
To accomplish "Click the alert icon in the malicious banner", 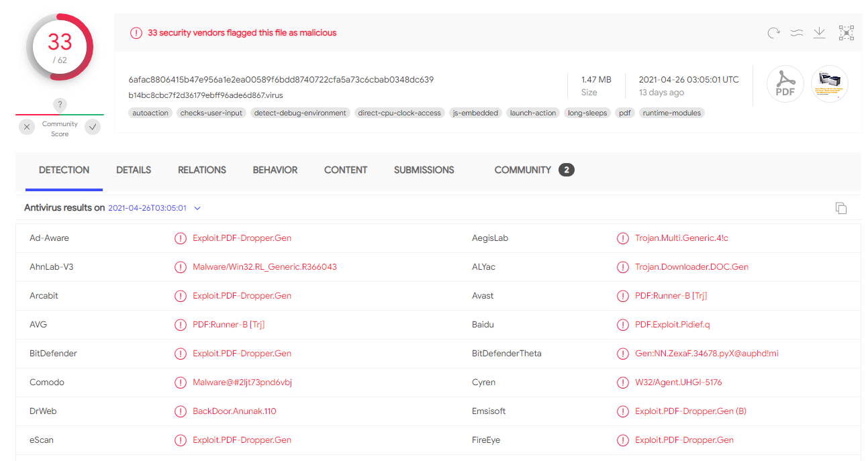I will (136, 33).
